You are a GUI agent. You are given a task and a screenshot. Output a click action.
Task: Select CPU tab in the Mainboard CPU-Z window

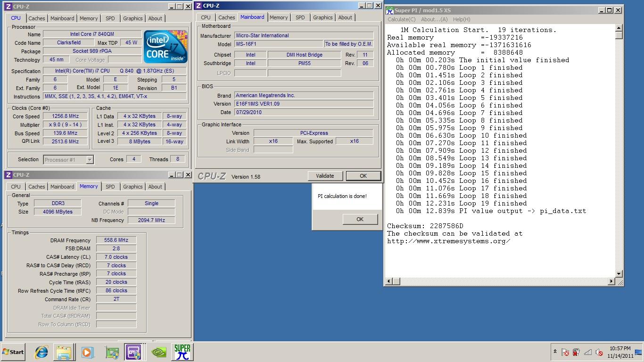tap(206, 17)
